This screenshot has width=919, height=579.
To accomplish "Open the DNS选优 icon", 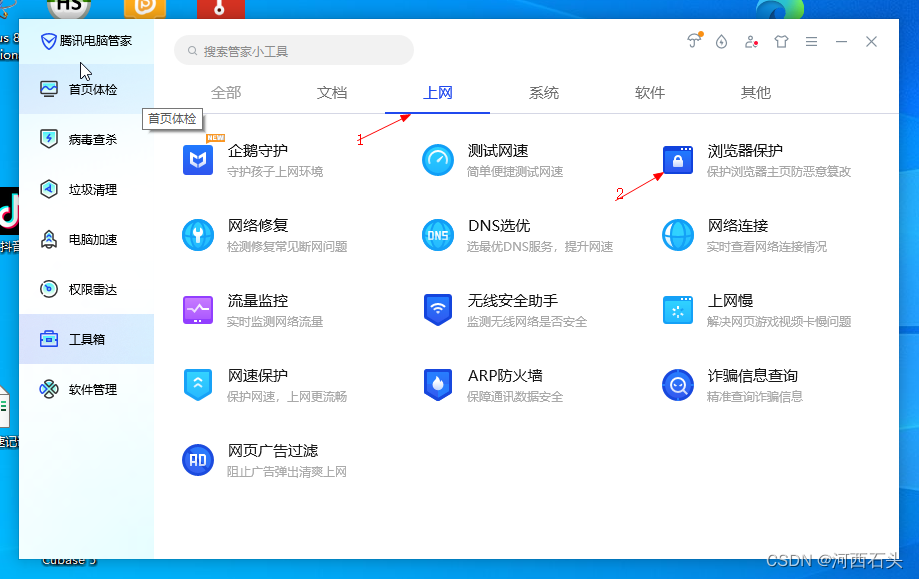I will [438, 235].
